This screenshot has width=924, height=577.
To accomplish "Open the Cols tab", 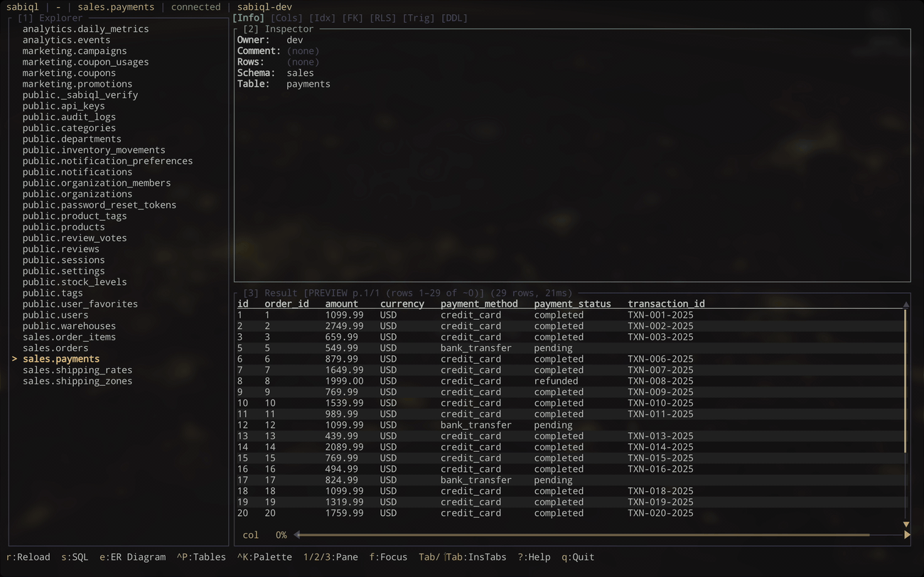I will point(286,18).
